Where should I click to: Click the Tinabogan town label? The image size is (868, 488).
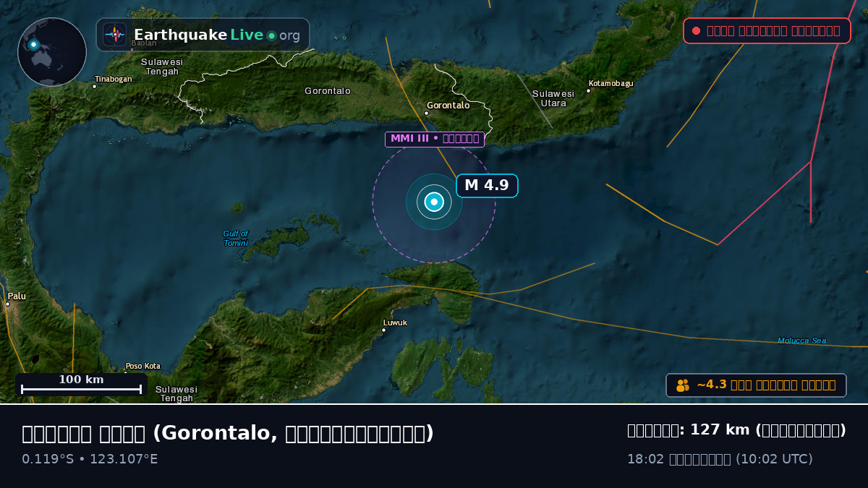click(114, 79)
